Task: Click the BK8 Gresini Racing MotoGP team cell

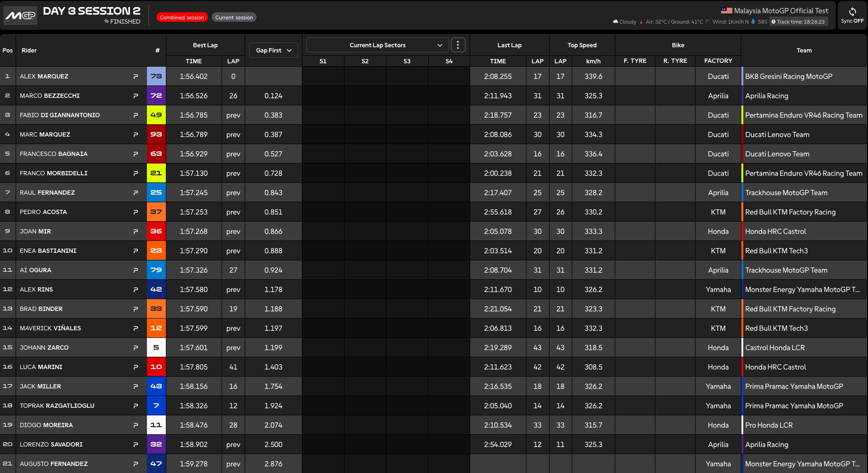Action: [x=788, y=77]
